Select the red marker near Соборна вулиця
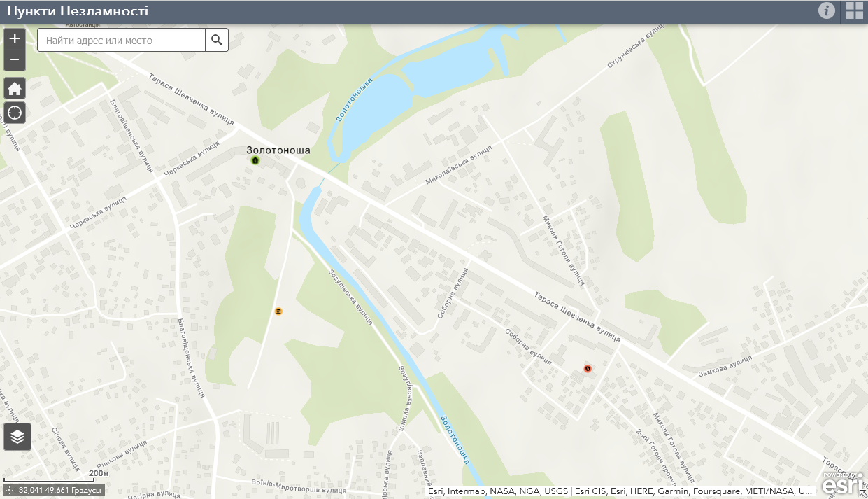 588,368
